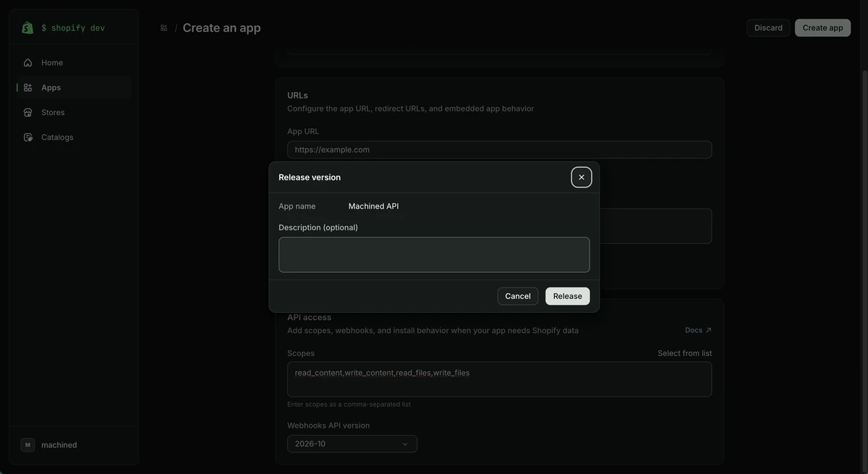Click the 'URLs' section heading
The width and height of the screenshot is (868, 474).
coord(297,96)
